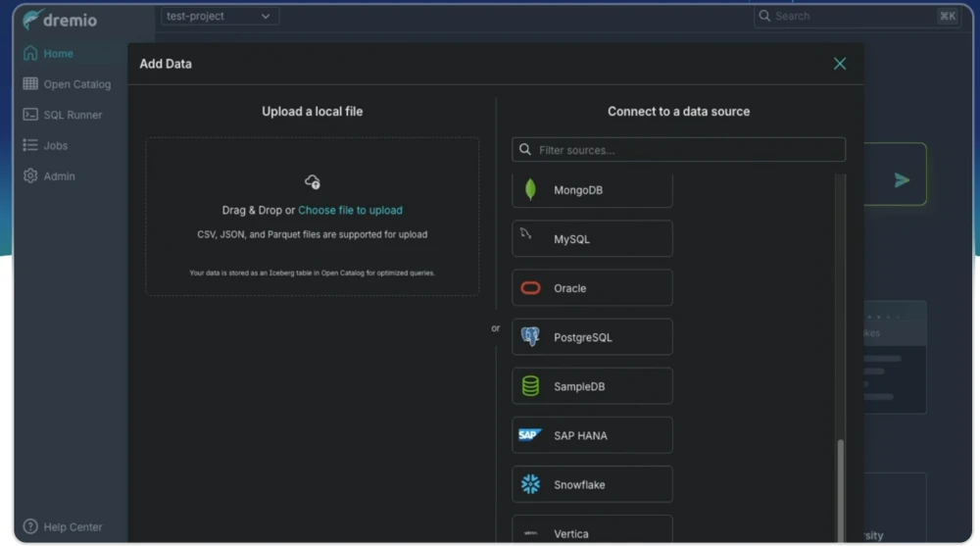Screen dimensions: 980x546
Task: Select SampleDB data source
Action: click(x=592, y=386)
